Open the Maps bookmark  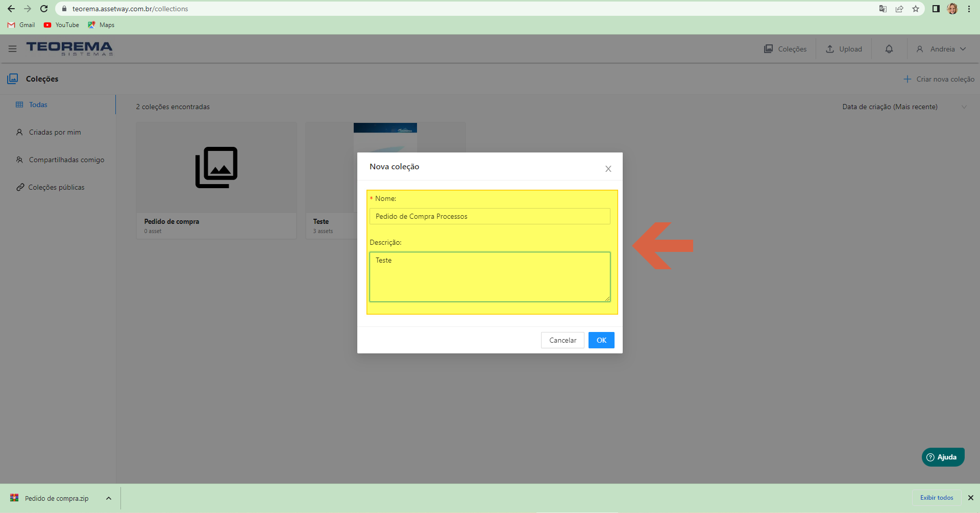point(101,25)
